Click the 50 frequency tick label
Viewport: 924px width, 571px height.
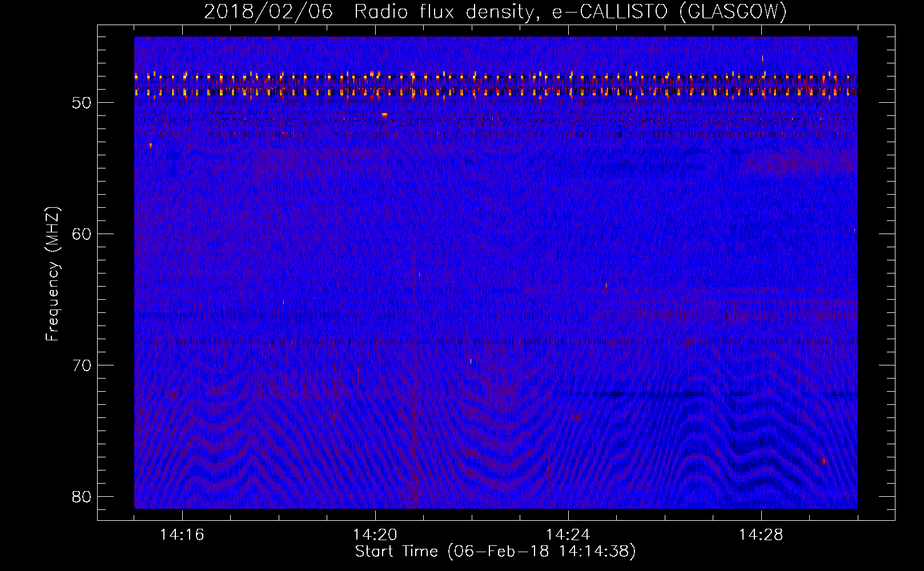pyautogui.click(x=82, y=103)
